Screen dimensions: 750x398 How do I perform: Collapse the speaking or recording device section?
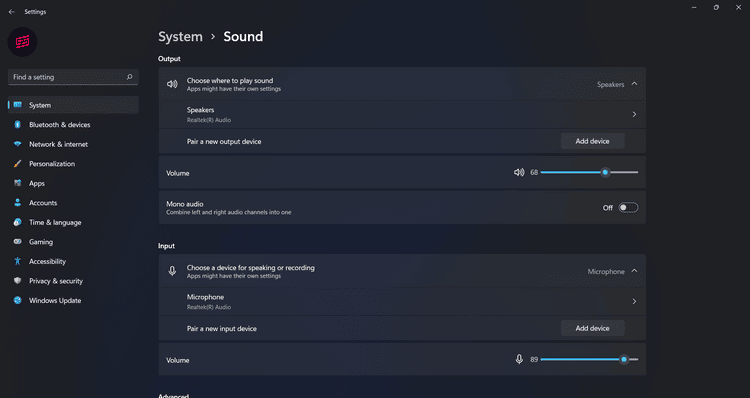(x=634, y=271)
